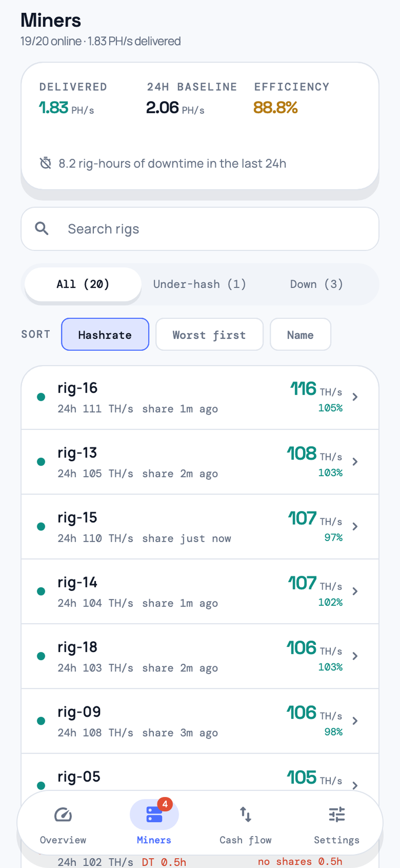The image size is (400, 868).
Task: Click rig-15 97% efficiency figure
Action: click(333, 537)
